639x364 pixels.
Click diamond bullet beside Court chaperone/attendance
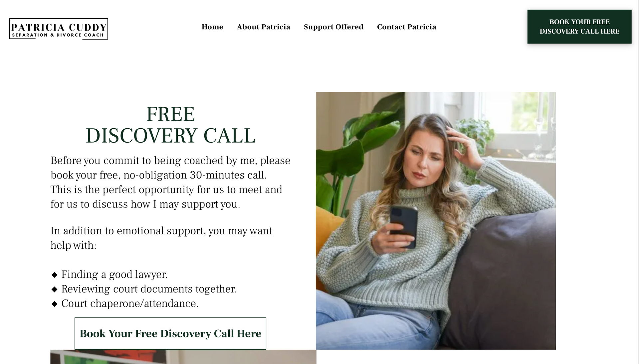(x=55, y=304)
